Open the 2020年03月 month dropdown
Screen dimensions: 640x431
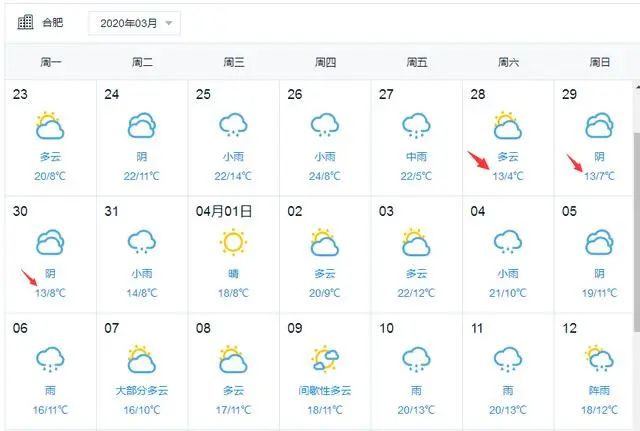click(x=134, y=23)
